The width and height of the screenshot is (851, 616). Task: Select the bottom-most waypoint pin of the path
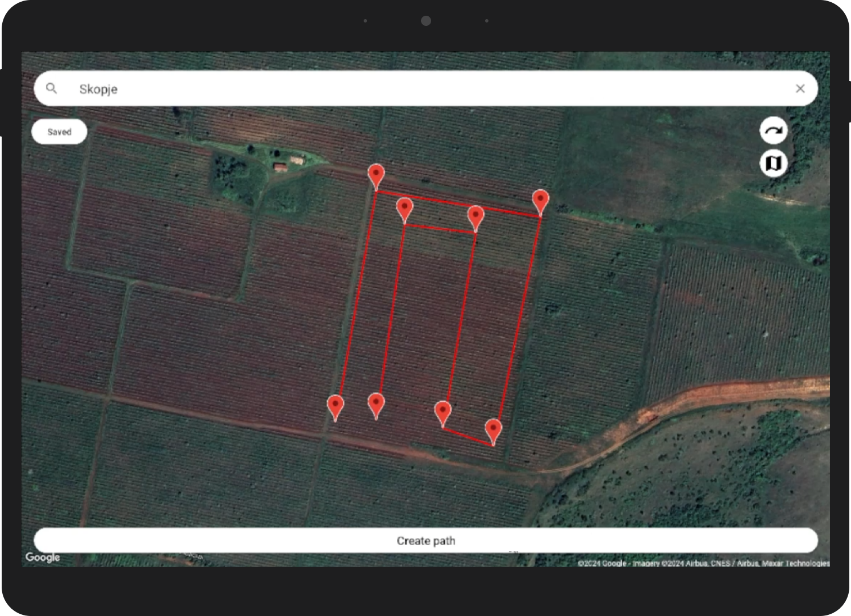[493, 428]
